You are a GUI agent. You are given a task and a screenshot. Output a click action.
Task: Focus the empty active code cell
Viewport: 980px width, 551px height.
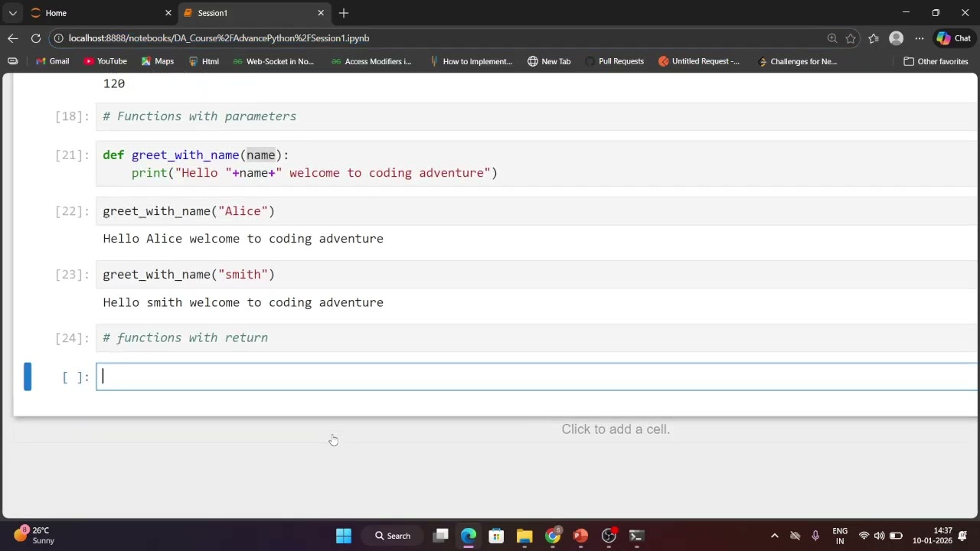(x=536, y=377)
